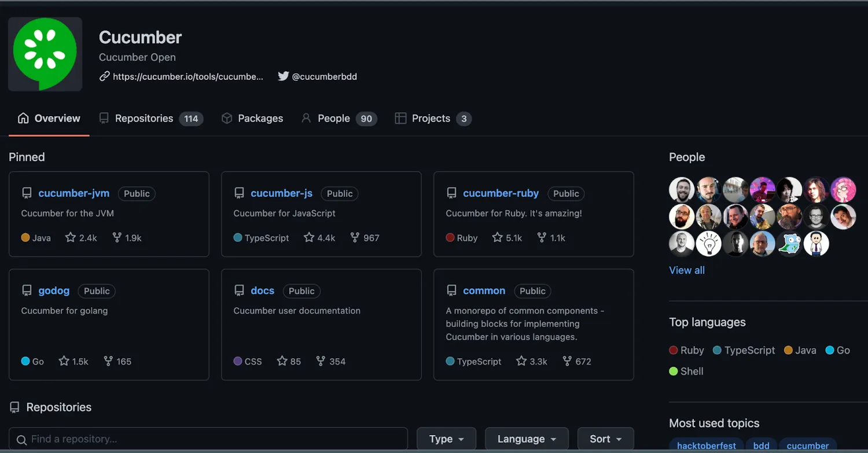868x453 pixels.
Task: Click the cucumber topic tag
Action: pos(808,445)
